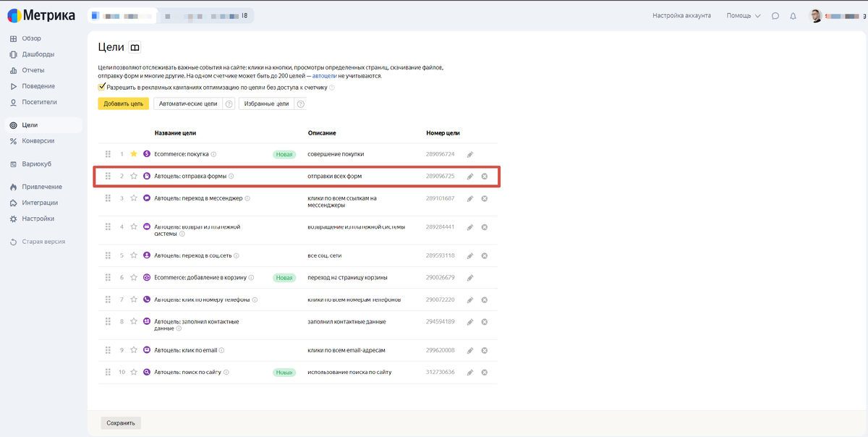Delete the заполнил контактные данные goal
The image size is (868, 437).
(485, 322)
